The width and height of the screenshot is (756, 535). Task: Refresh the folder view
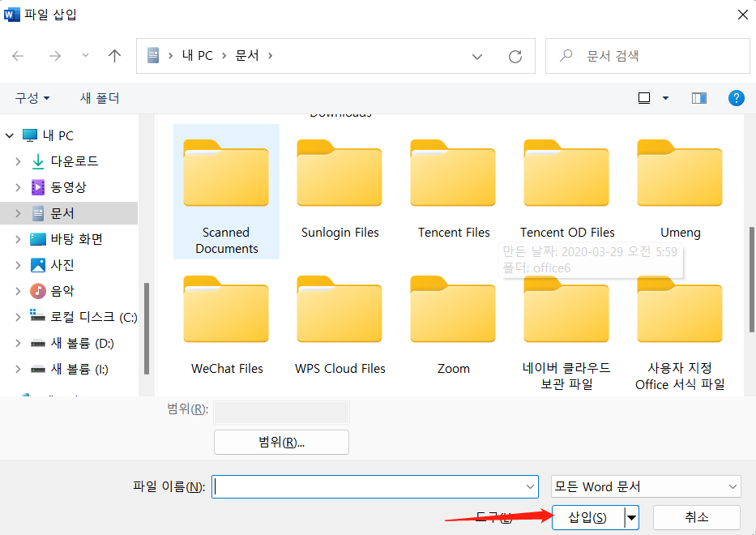515,56
